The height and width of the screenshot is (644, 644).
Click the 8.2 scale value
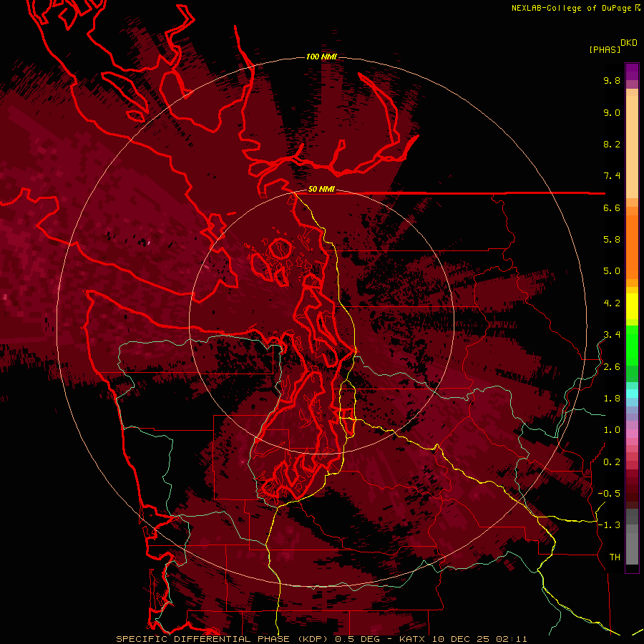(612, 144)
